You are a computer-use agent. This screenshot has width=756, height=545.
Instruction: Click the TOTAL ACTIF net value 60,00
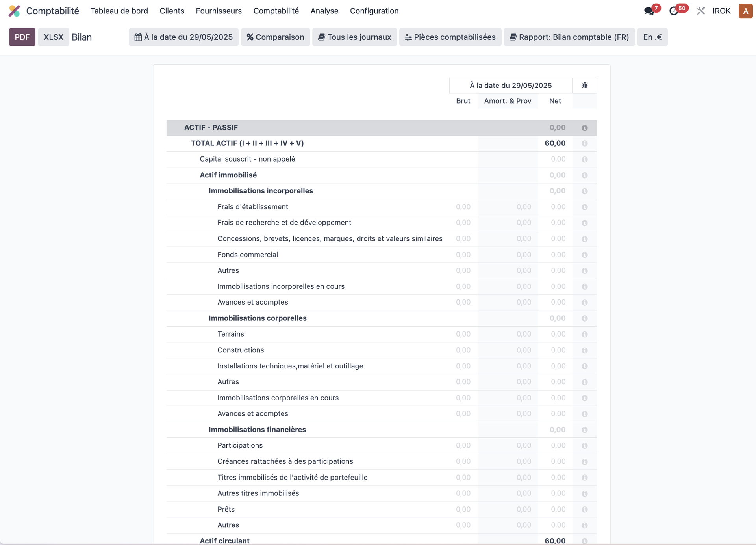(x=555, y=143)
